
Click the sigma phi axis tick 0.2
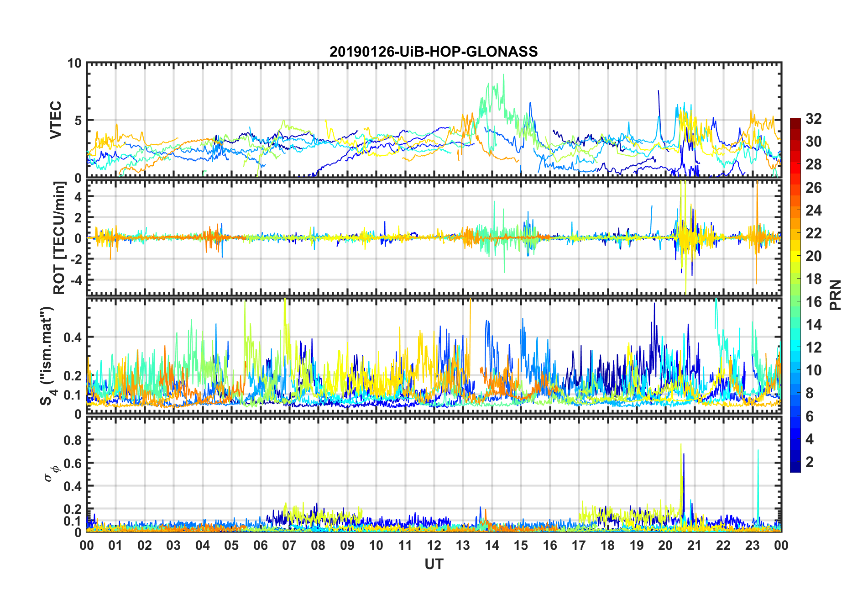click(73, 509)
